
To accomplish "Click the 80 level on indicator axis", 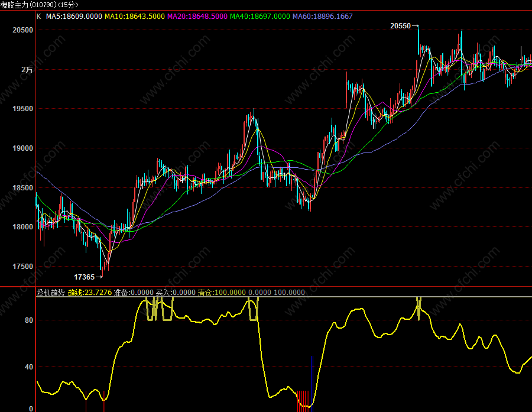I will [29, 320].
